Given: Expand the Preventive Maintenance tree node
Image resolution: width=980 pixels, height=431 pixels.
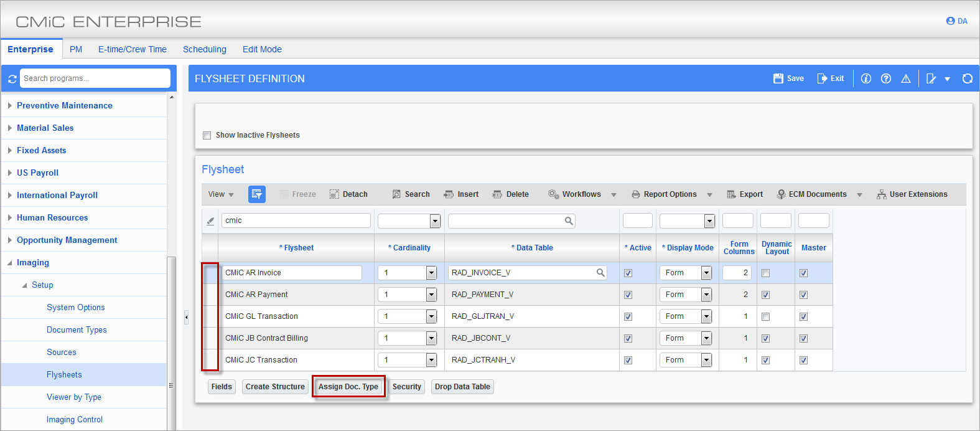Looking at the screenshot, I should click(10, 106).
